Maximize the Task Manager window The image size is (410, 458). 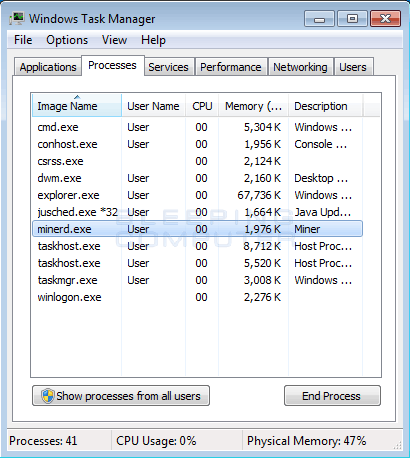coord(352,19)
